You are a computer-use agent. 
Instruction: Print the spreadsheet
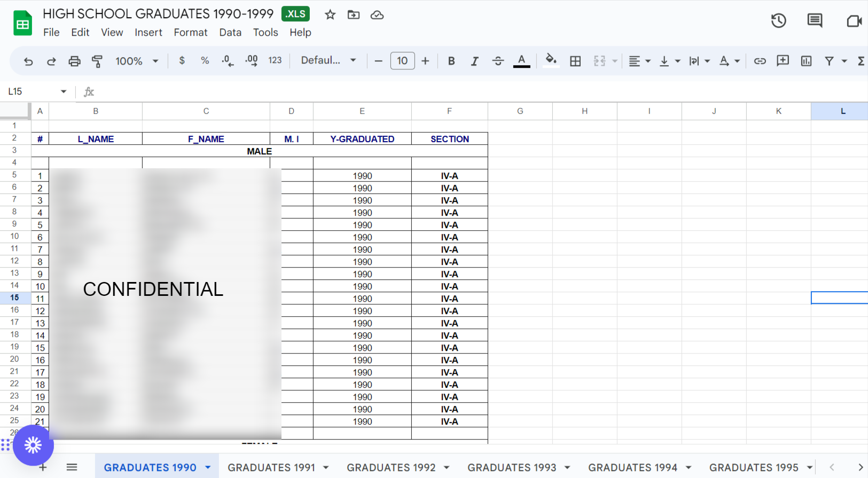click(74, 61)
